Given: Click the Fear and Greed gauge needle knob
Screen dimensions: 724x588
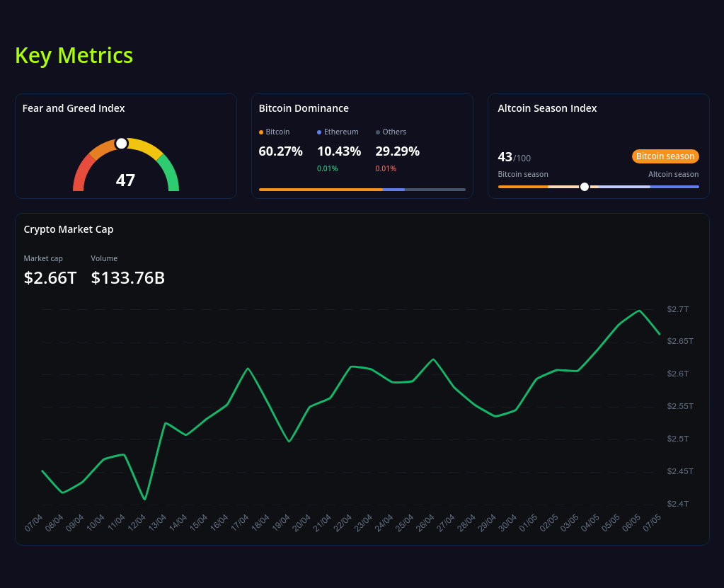Looking at the screenshot, I should (122, 144).
